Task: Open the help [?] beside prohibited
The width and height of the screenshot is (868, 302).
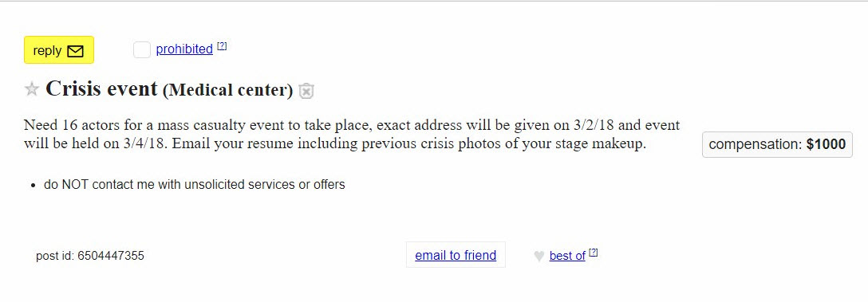Action: coord(222,46)
